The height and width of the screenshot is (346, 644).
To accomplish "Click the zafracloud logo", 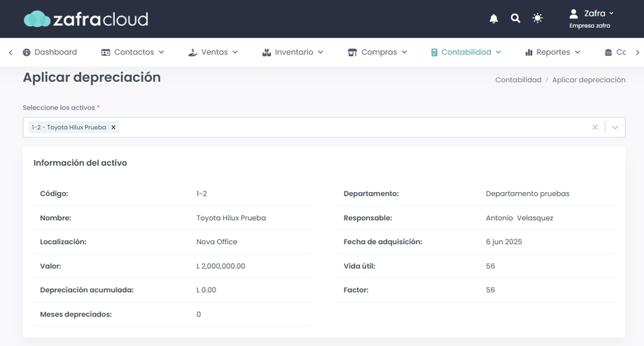I will (86, 19).
